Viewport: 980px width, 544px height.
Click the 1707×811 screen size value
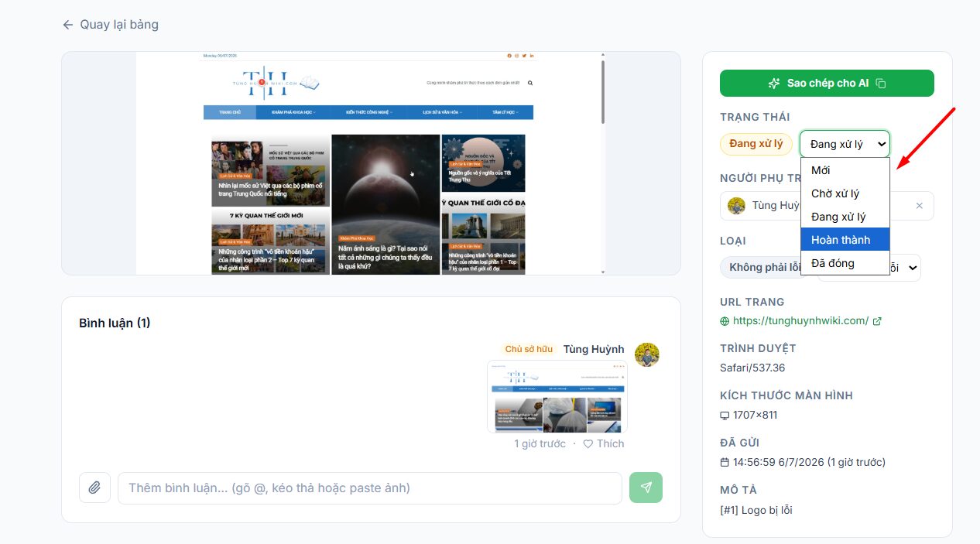[756, 415]
